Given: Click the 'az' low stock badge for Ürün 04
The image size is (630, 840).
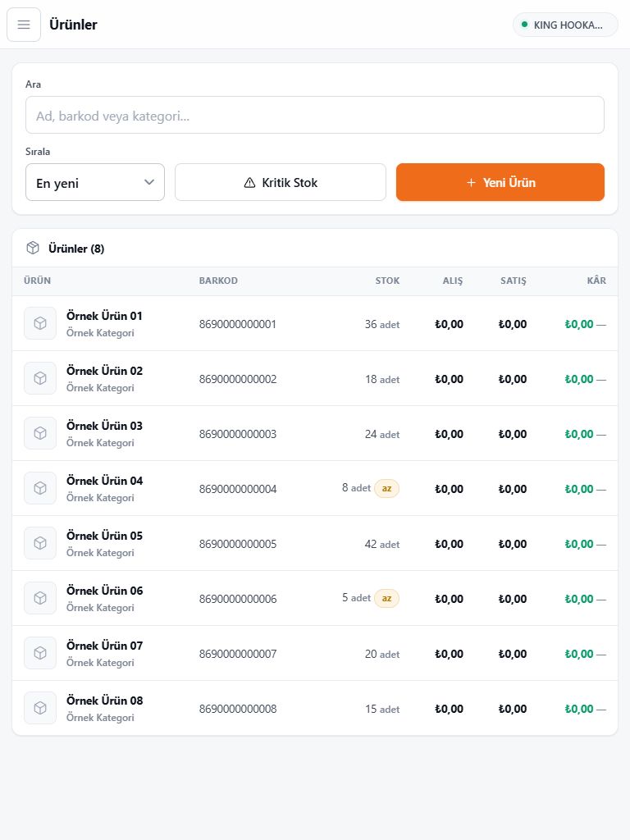Looking at the screenshot, I should (387, 489).
